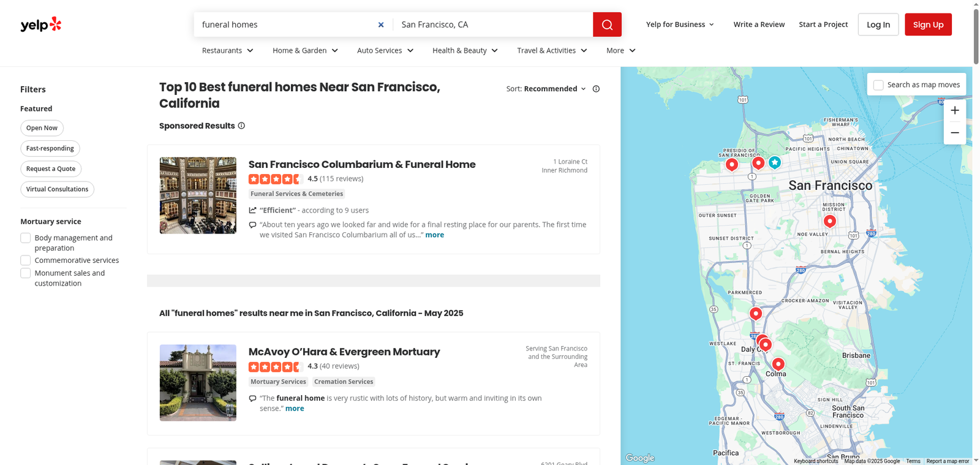Expand Columbarium review with more link

pos(435,235)
